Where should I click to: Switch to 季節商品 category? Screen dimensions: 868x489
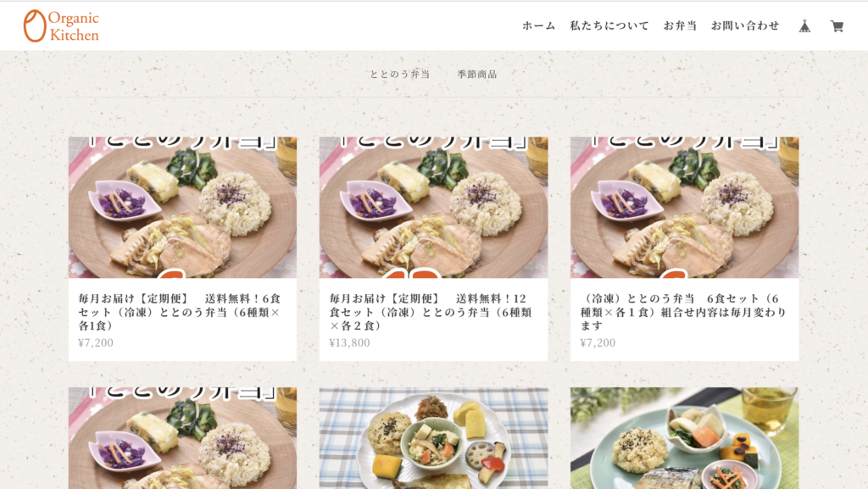pos(477,74)
